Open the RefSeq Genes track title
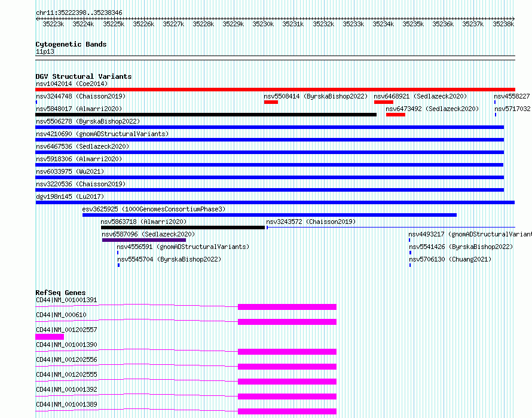The width and height of the screenshot is (532, 418). (x=60, y=293)
